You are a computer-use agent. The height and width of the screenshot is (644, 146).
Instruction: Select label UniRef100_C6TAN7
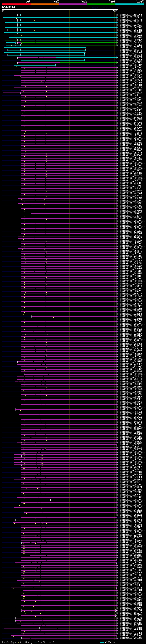point(131,65)
